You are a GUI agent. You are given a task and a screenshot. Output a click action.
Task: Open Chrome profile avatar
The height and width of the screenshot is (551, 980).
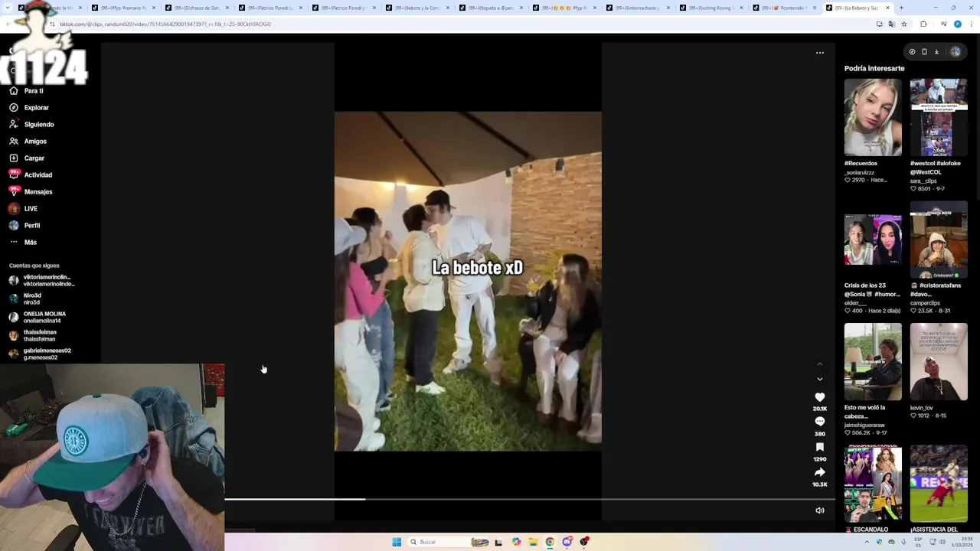[x=957, y=24]
